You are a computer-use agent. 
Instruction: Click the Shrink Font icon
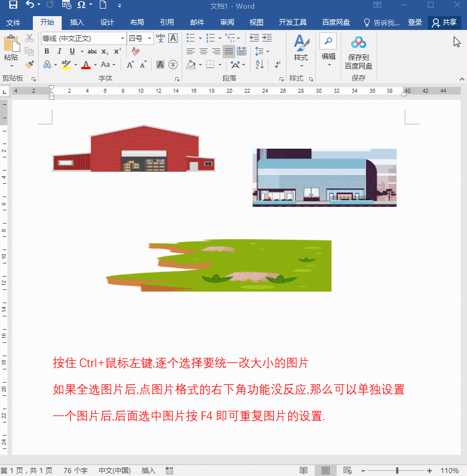143,65
